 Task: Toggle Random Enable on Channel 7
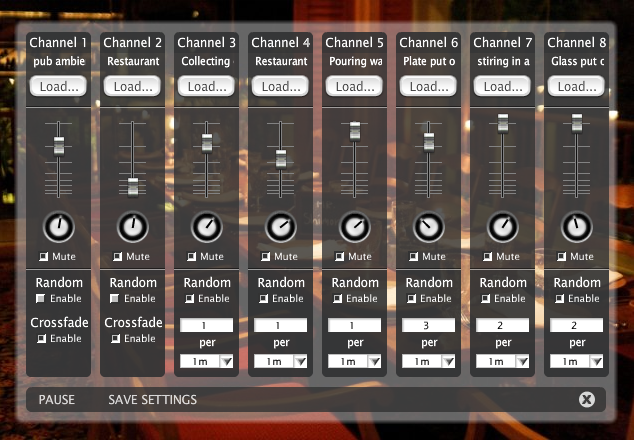[x=485, y=299]
